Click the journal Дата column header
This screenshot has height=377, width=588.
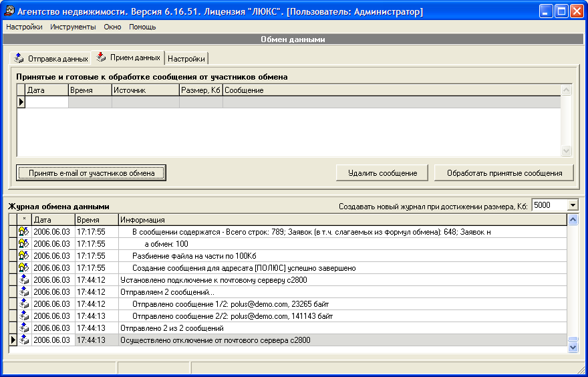[x=53, y=220]
